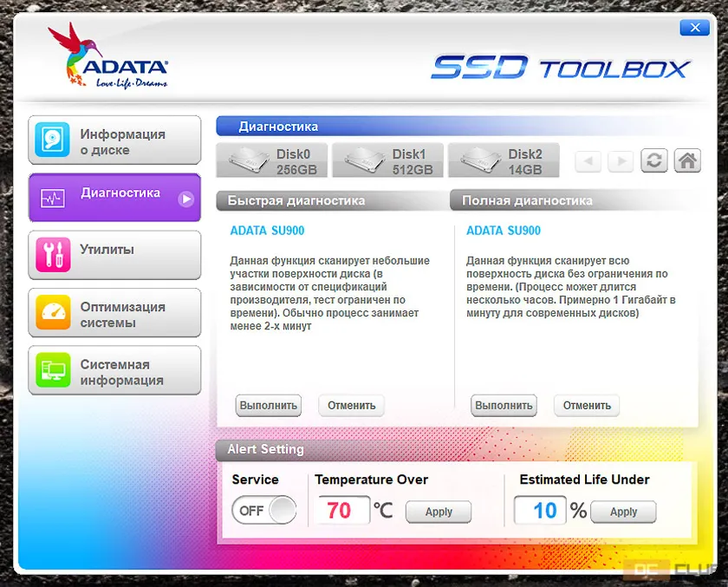Click the green computer system info icon
Image resolution: width=728 pixels, height=587 pixels.
pyautogui.click(x=53, y=370)
